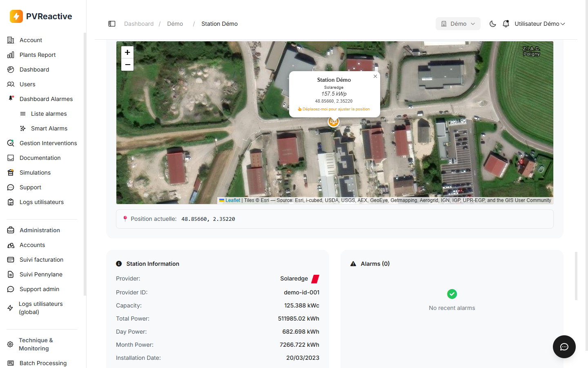The width and height of the screenshot is (588, 368).
Task: Click the page vertical scrollbar
Action: pos(576,276)
